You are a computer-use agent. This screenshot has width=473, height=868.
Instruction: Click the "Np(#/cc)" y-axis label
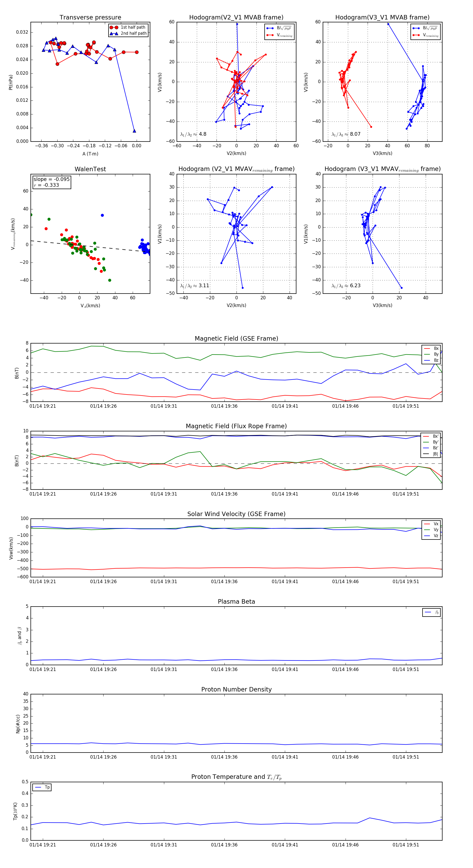18,723
